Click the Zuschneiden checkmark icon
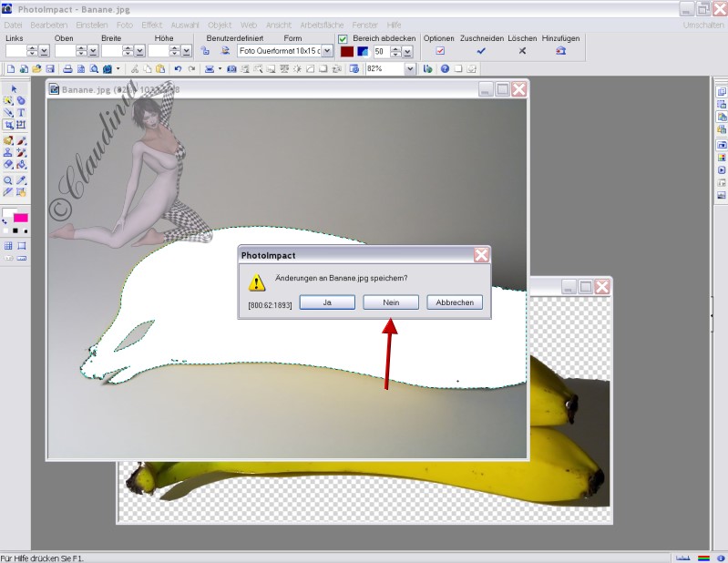Image resolution: width=728 pixels, height=563 pixels. [481, 51]
